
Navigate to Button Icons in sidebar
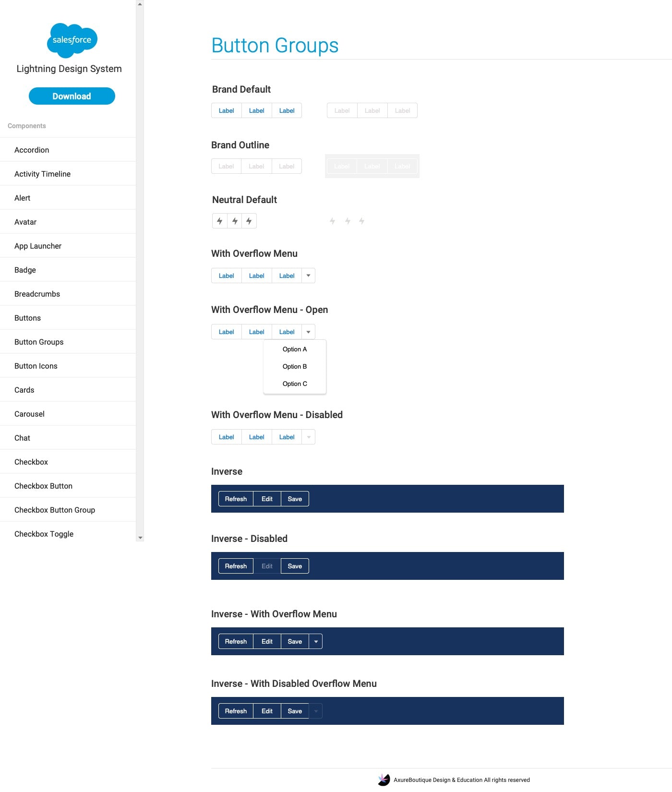coord(36,366)
